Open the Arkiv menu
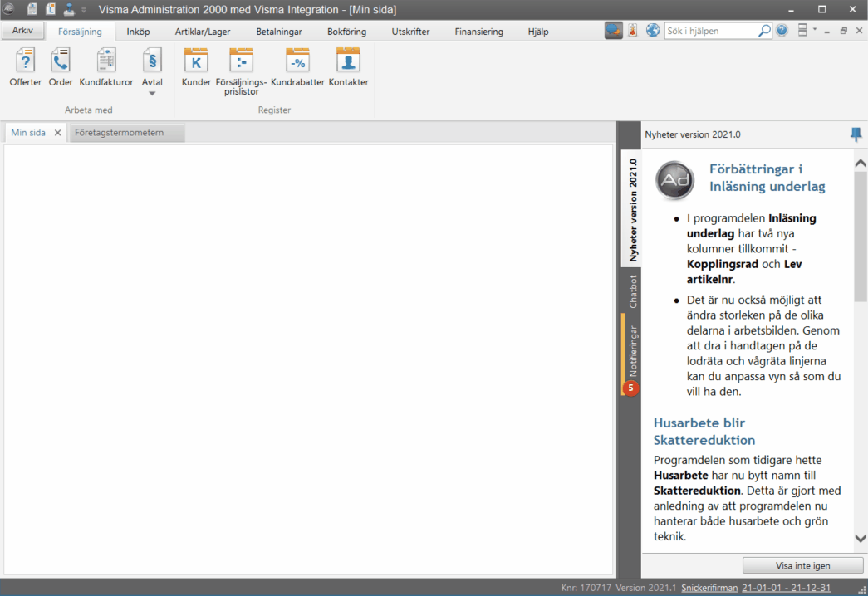 [x=22, y=31]
